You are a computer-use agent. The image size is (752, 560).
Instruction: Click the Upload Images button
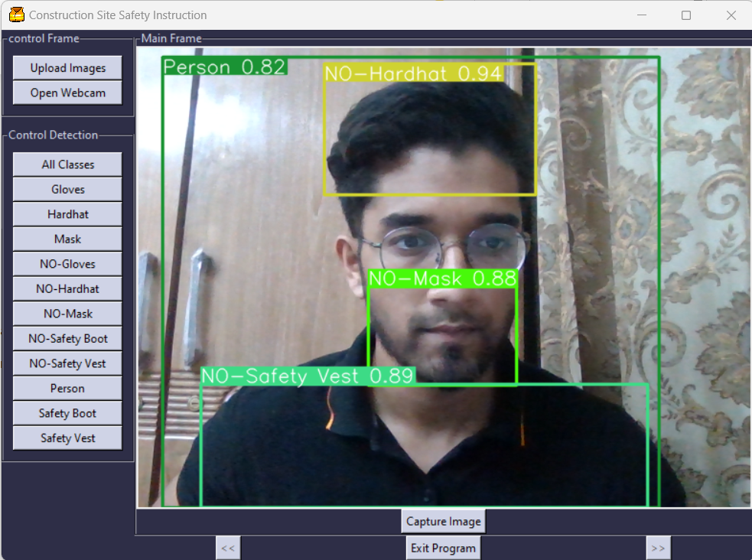coord(68,68)
